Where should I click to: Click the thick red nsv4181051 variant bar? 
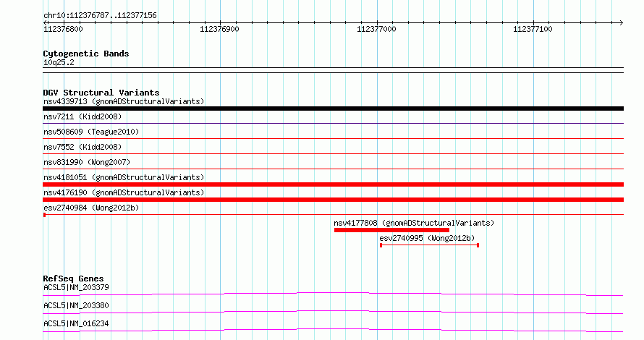[x=333, y=184]
